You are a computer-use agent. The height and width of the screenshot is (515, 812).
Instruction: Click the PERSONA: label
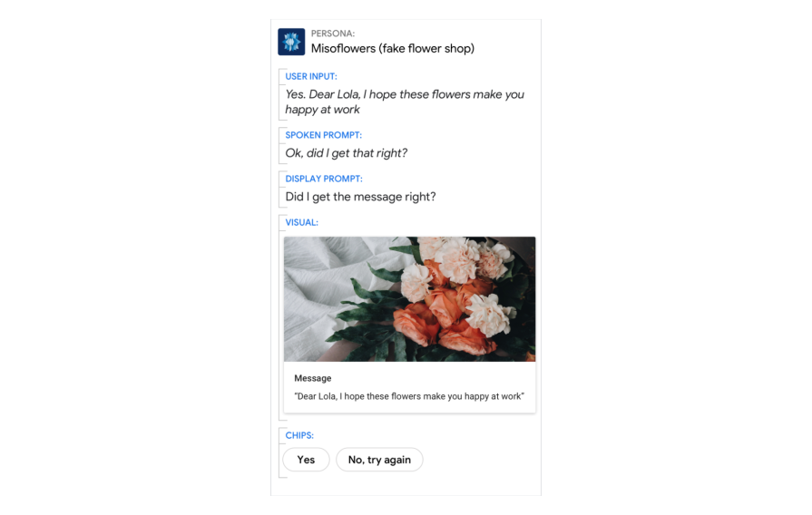[x=333, y=34]
